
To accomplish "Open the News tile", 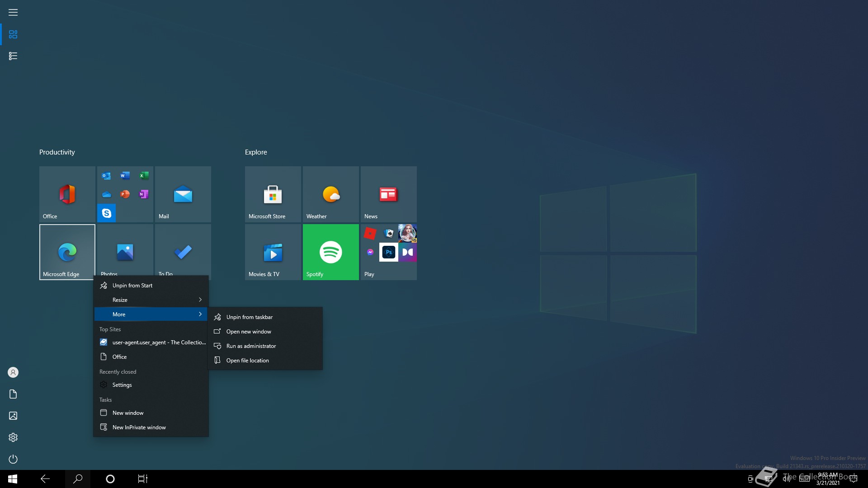I will (x=388, y=194).
